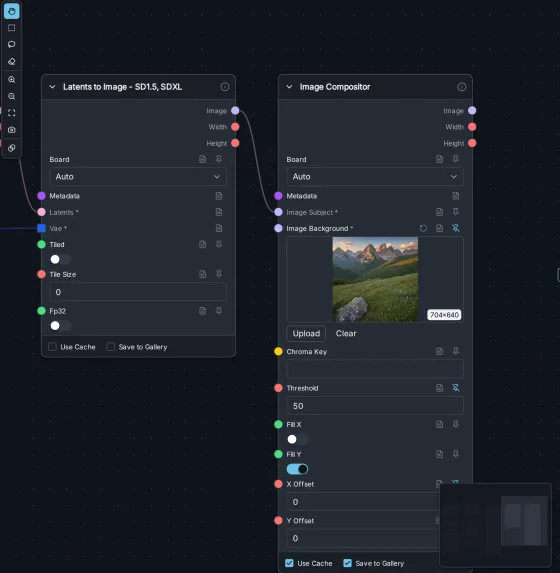Unpin the Threshold field
This screenshot has height=573, width=560.
455,388
